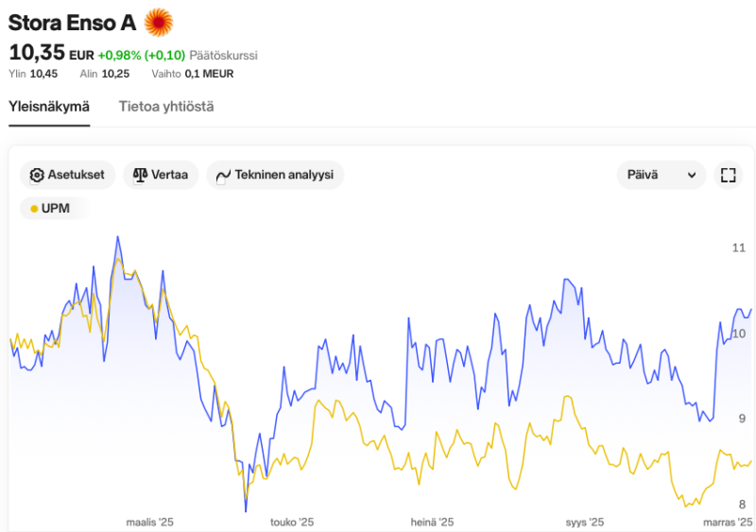The height and width of the screenshot is (532, 756).
Task: Expand the chart to fullscreen
Action: [x=728, y=175]
